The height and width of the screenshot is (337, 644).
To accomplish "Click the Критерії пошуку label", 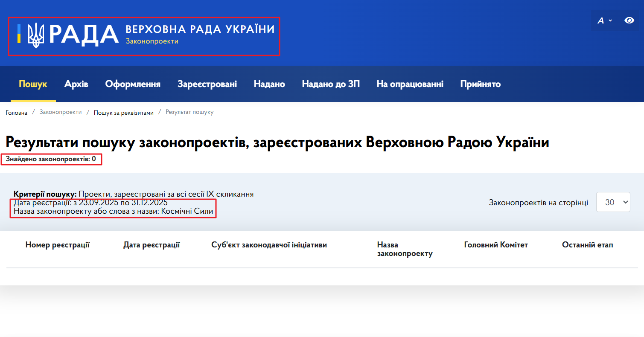I will tap(45, 194).
